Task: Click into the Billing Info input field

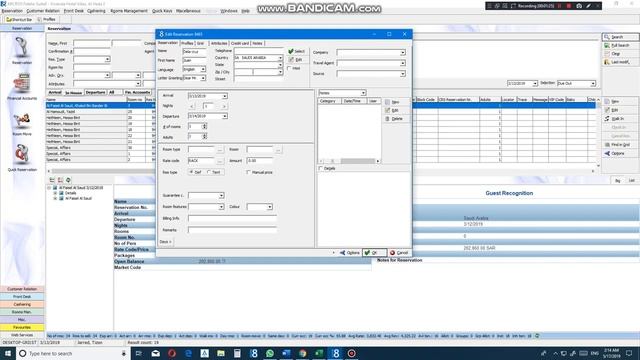Action: [x=232, y=218]
